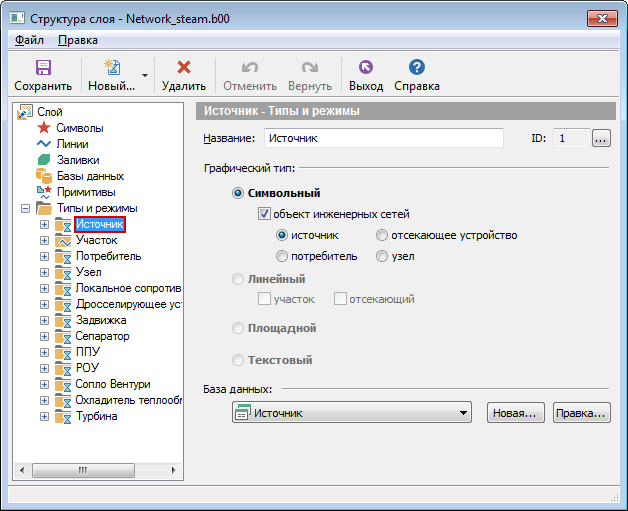
Task: Toggle the объект инженерных сетей checkbox
Action: tap(265, 214)
